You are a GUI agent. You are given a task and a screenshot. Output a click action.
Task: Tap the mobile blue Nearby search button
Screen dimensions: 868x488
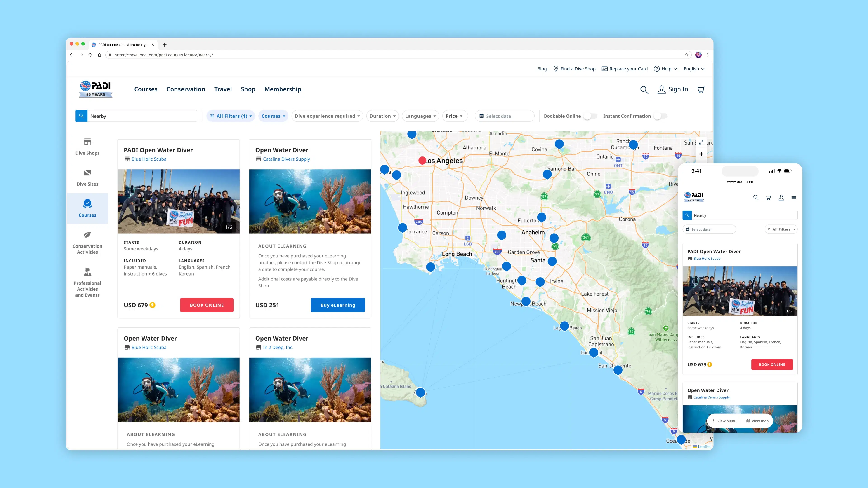687,215
